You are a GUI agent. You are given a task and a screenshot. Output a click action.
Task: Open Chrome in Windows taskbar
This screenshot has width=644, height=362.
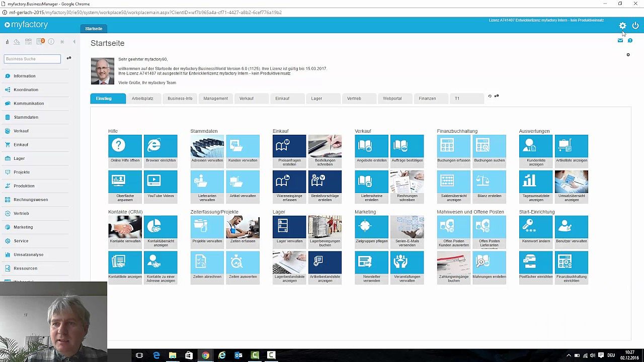tap(205, 355)
